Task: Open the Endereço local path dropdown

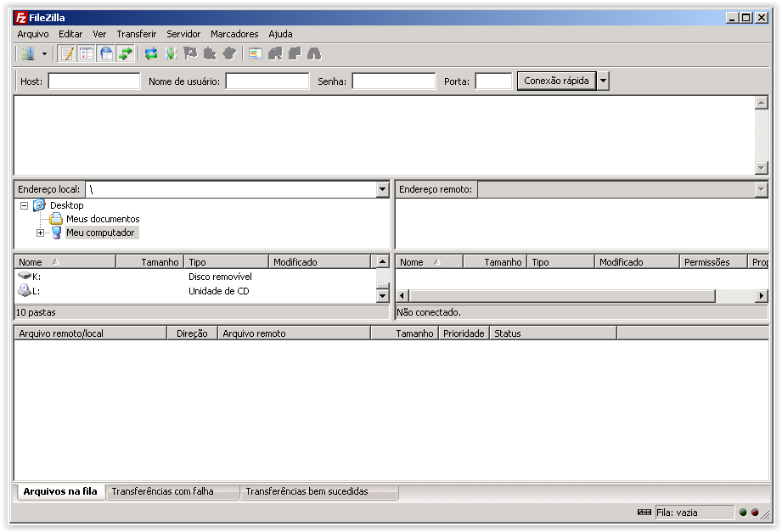Action: [383, 189]
